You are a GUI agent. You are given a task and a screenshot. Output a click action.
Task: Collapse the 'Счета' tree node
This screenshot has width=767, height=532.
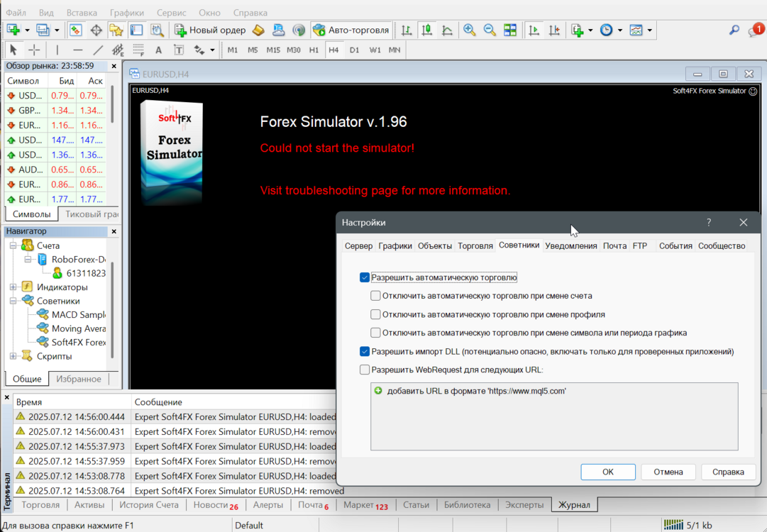(13, 245)
